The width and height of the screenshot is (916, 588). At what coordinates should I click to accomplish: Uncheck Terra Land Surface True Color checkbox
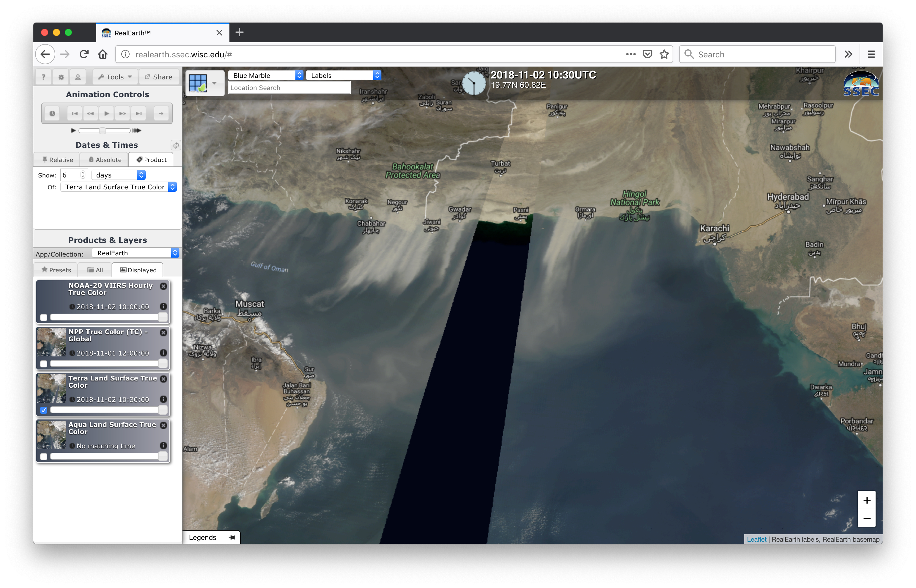43,410
